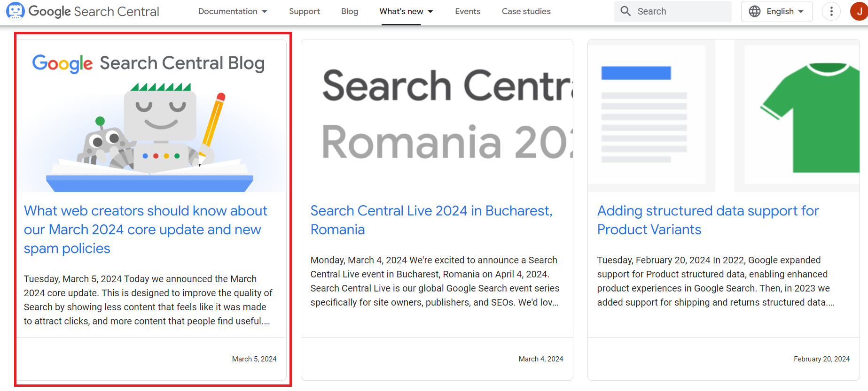Screen dimensions: 868x391
Task: Click the globe language icon
Action: (x=755, y=11)
